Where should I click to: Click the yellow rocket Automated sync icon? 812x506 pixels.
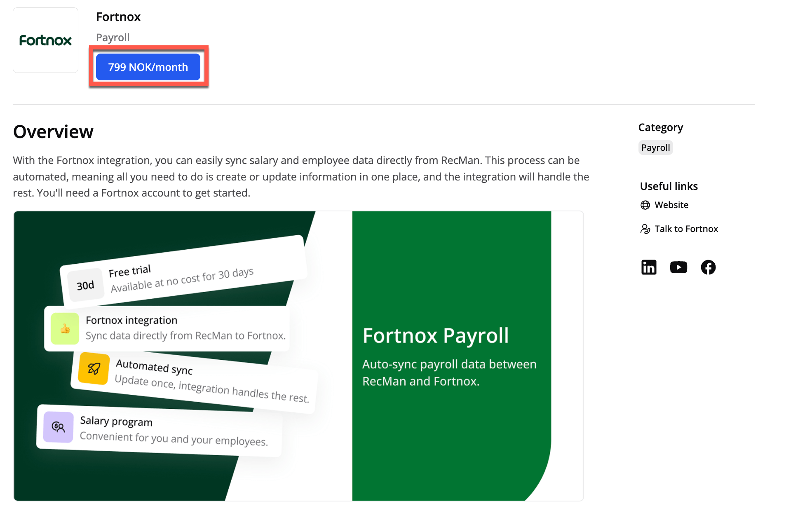click(94, 368)
